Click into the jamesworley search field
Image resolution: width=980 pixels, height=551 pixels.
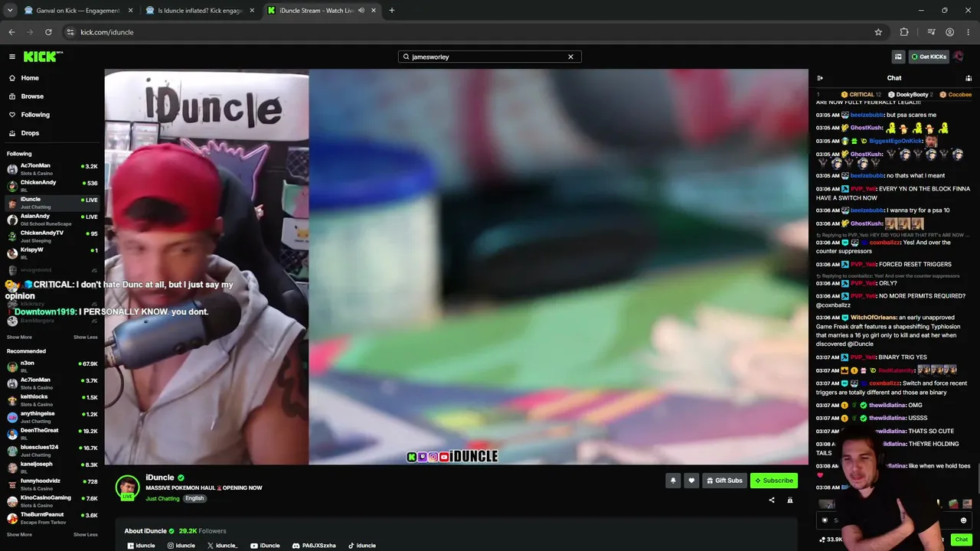[489, 57]
